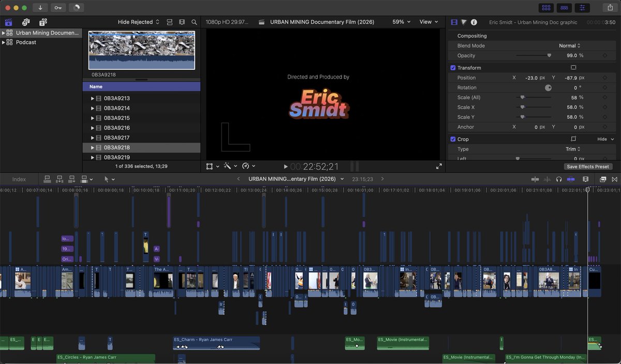Click the Share export button
The height and width of the screenshot is (364, 621).
click(610, 8)
